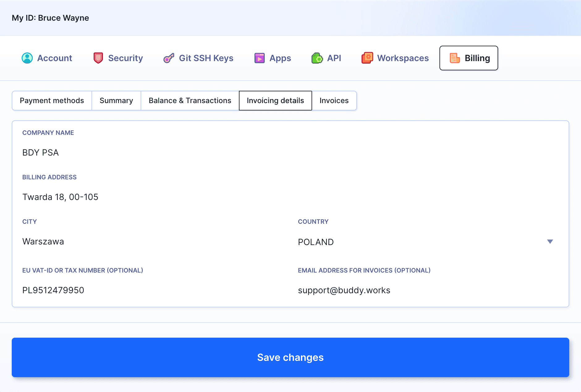Click the purple Apps window icon
Viewport: 581px width, 392px height.
point(259,58)
